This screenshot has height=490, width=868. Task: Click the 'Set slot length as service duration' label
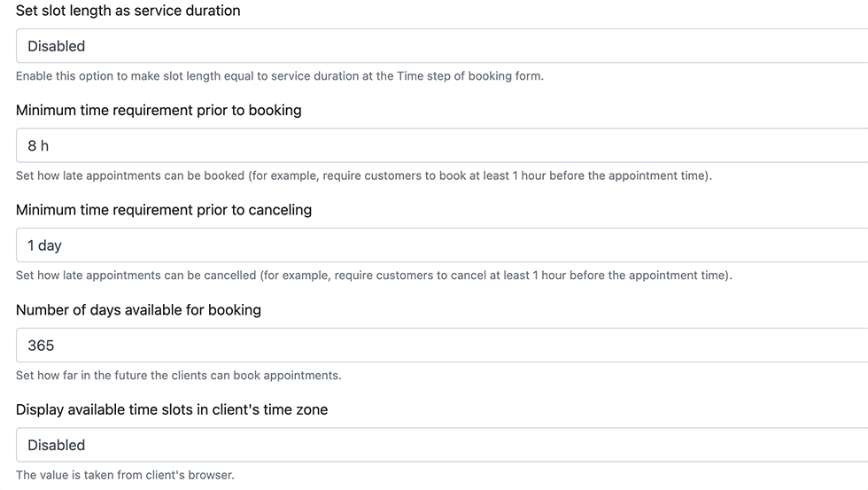tap(128, 12)
